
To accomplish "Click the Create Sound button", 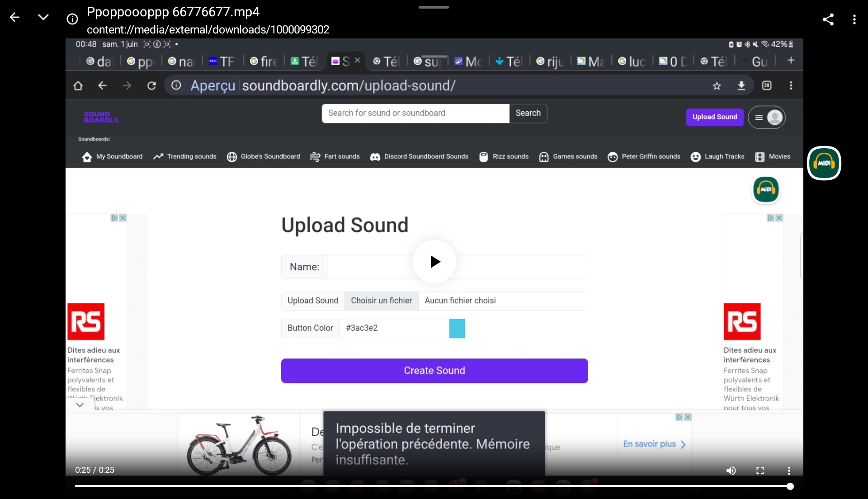I will point(434,371).
